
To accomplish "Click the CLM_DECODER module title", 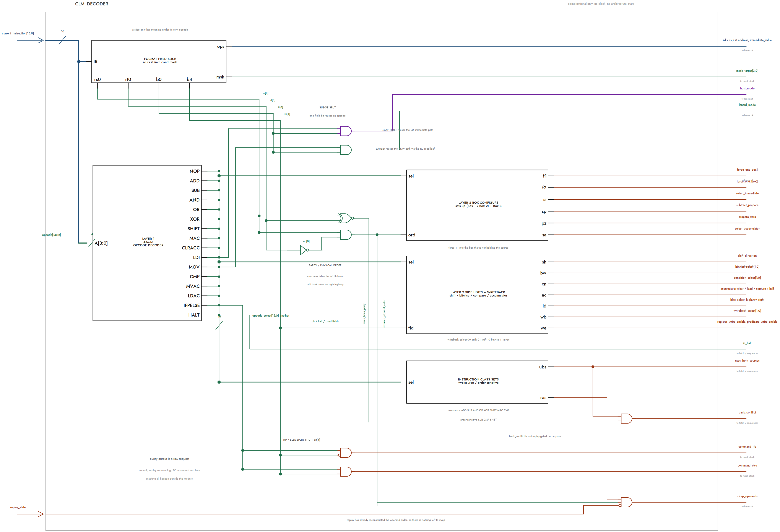I will tap(92, 4).
